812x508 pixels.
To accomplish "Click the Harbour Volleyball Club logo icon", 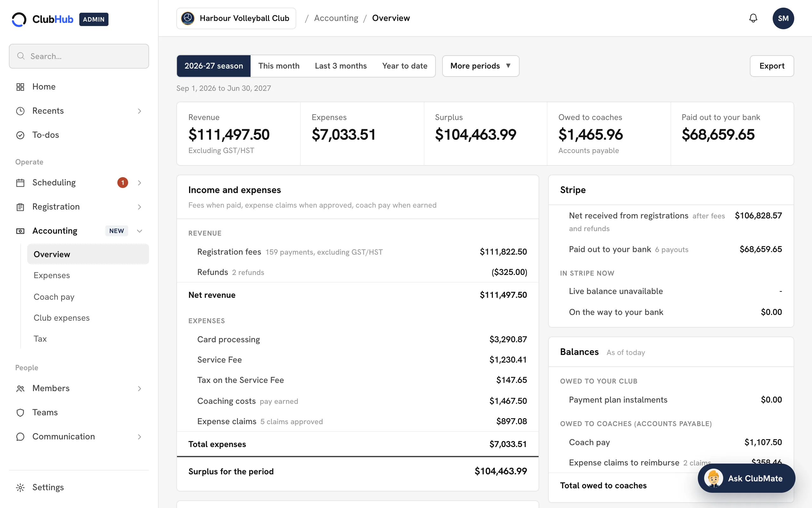I will click(188, 18).
